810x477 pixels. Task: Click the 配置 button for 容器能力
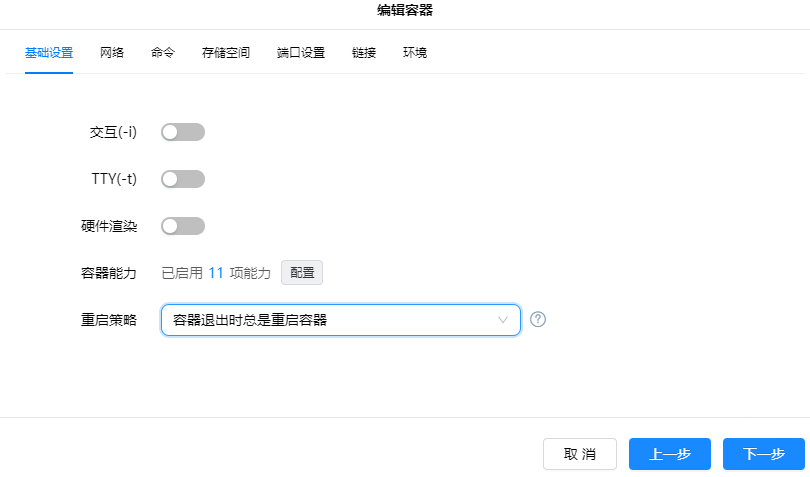click(302, 273)
